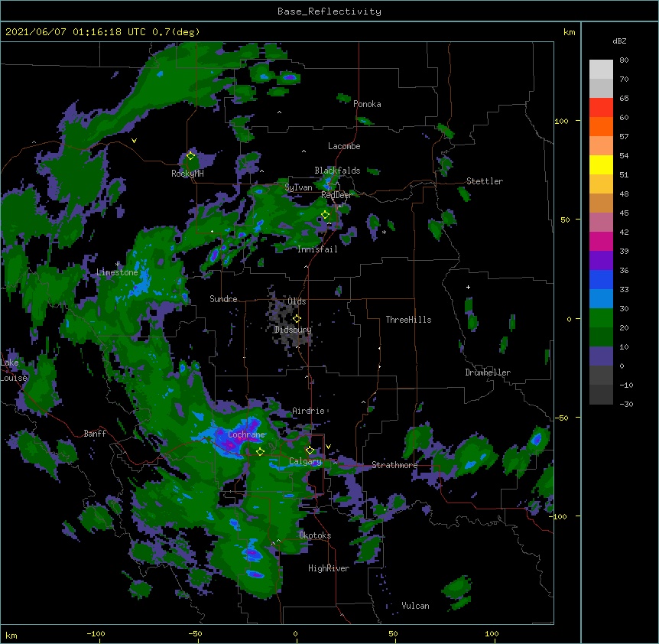Viewport: 659px width, 644px height.
Task: Click the Base_Reflectivity title text
Action: [329, 11]
